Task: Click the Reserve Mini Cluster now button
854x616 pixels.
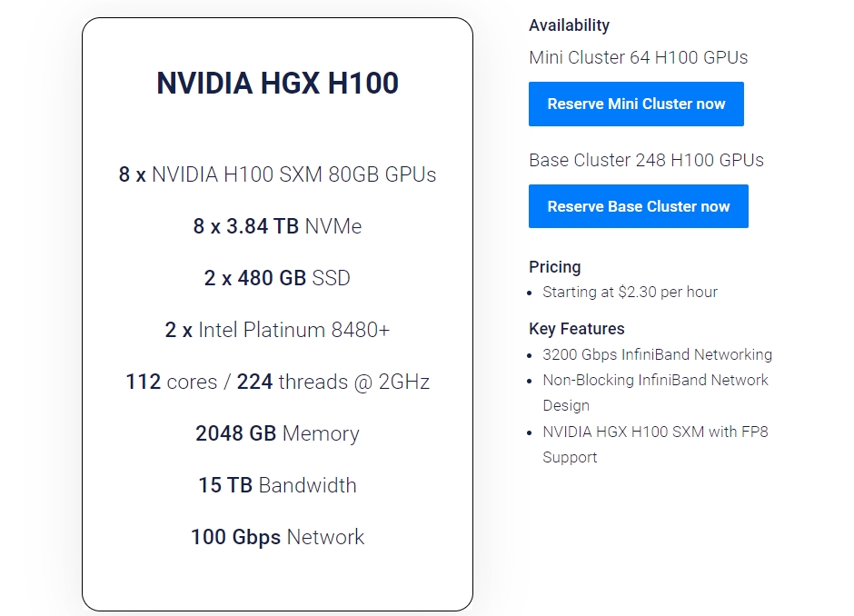Action: (636, 104)
